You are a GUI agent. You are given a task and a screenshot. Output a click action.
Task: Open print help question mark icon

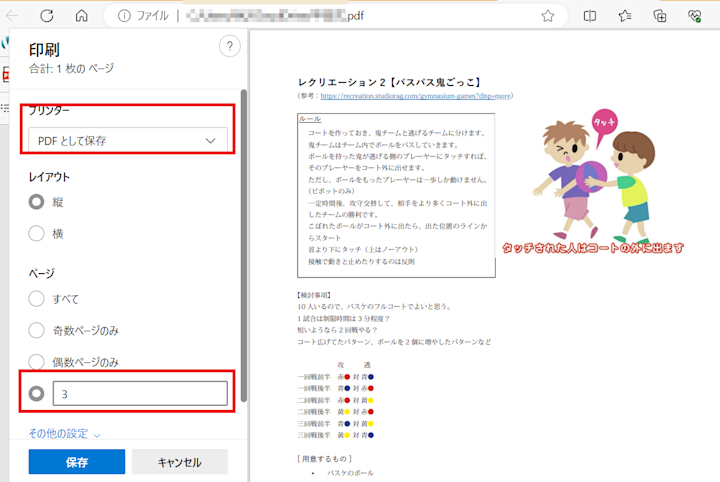point(230,46)
